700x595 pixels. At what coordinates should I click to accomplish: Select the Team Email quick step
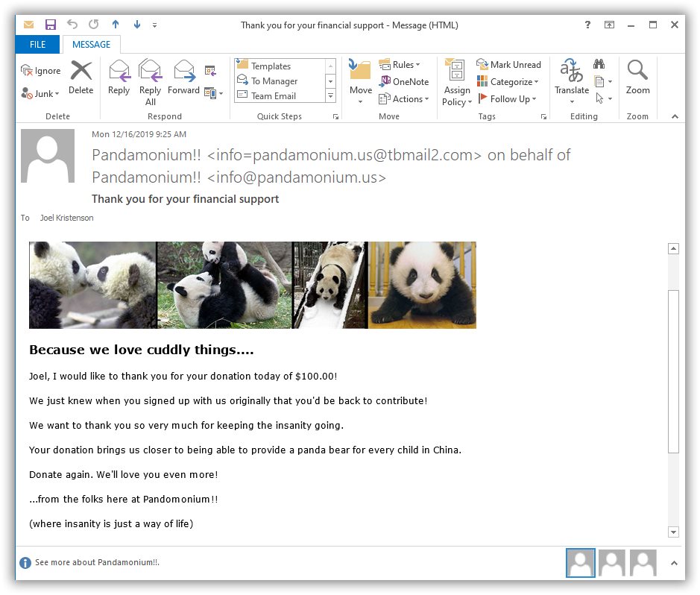coord(273,96)
